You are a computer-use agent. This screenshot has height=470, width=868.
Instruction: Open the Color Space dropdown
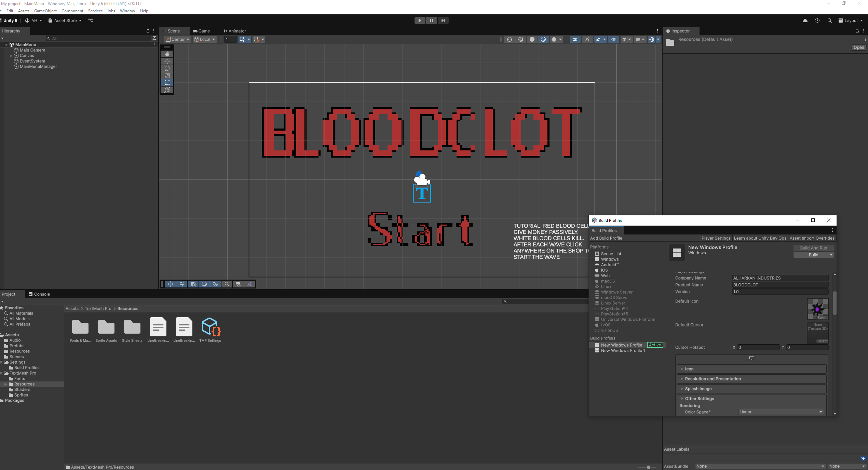781,412
